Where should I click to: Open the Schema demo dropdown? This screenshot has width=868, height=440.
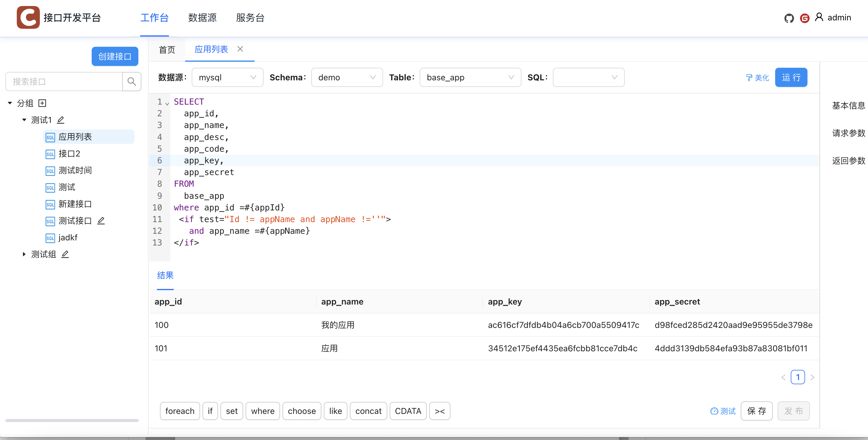point(347,78)
